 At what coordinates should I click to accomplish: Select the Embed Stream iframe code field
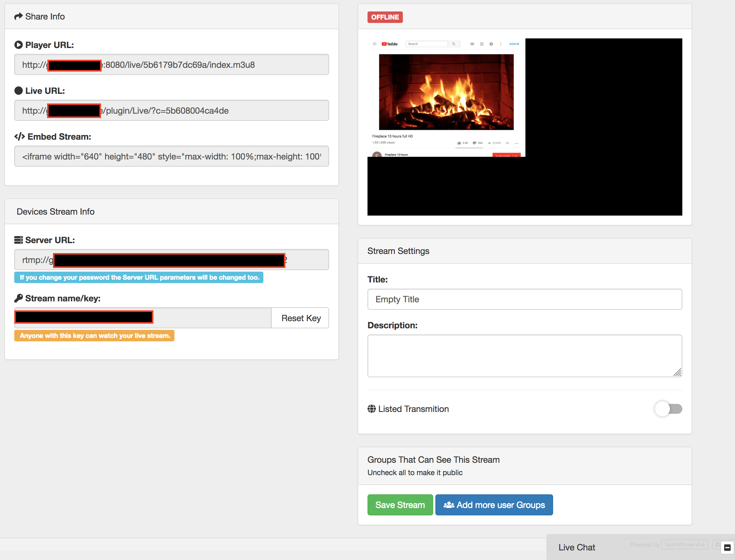tap(171, 156)
